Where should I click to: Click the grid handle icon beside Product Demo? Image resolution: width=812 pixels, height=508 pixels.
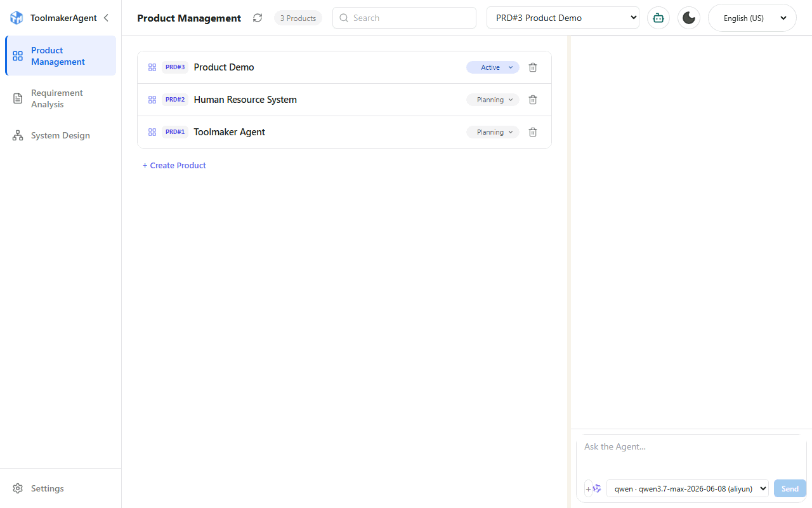tap(152, 67)
